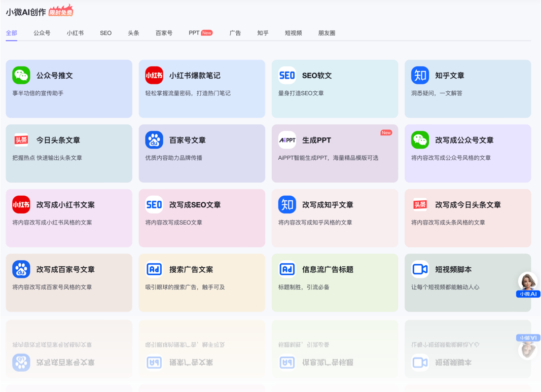The width and height of the screenshot is (541, 392).
Task: Open the SEO软文 card title
Action: [x=317, y=76]
